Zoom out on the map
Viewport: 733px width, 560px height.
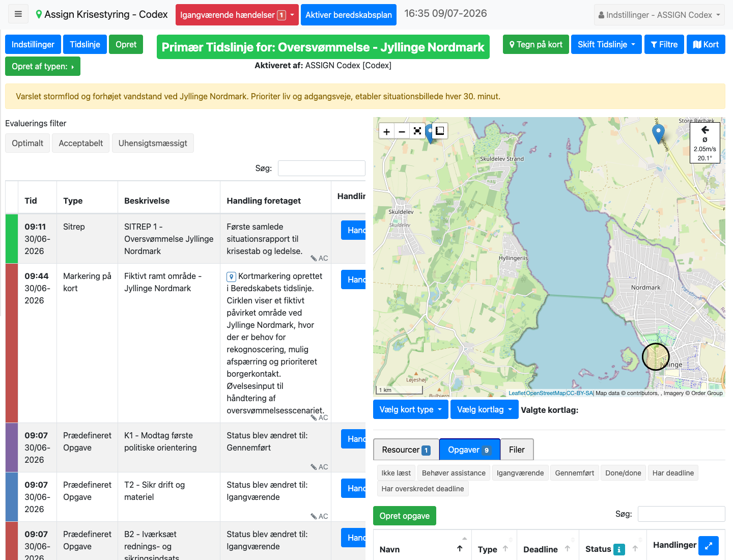[x=402, y=131]
